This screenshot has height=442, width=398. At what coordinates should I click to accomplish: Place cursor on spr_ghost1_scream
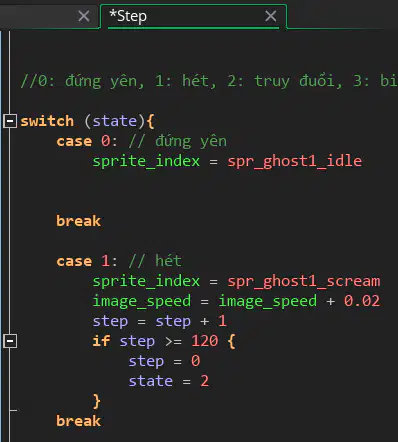point(304,281)
